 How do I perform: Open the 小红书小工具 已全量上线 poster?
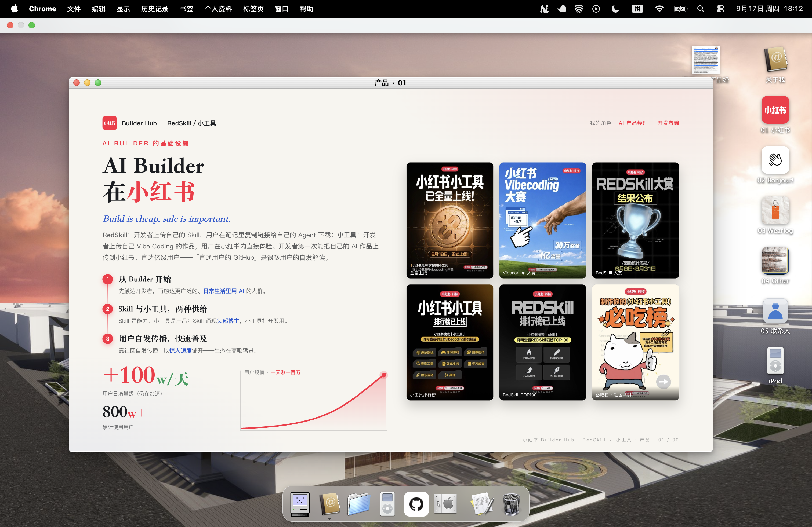point(450,220)
